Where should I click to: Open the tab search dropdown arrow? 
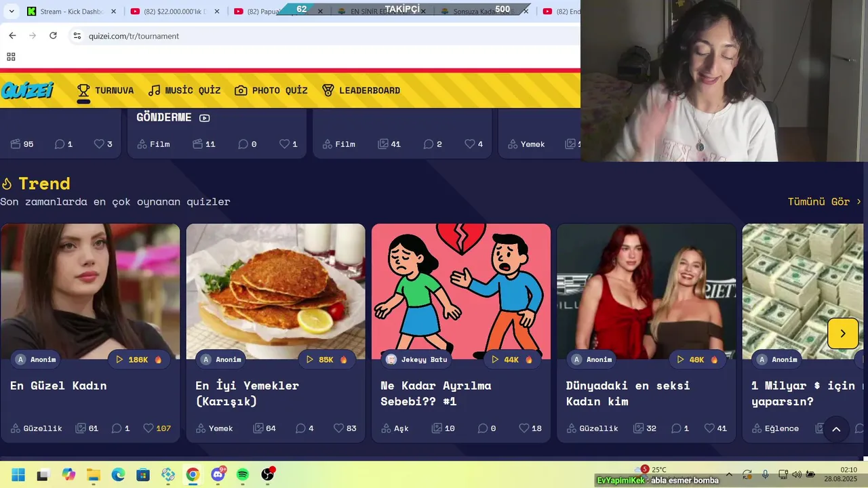tap(11, 12)
